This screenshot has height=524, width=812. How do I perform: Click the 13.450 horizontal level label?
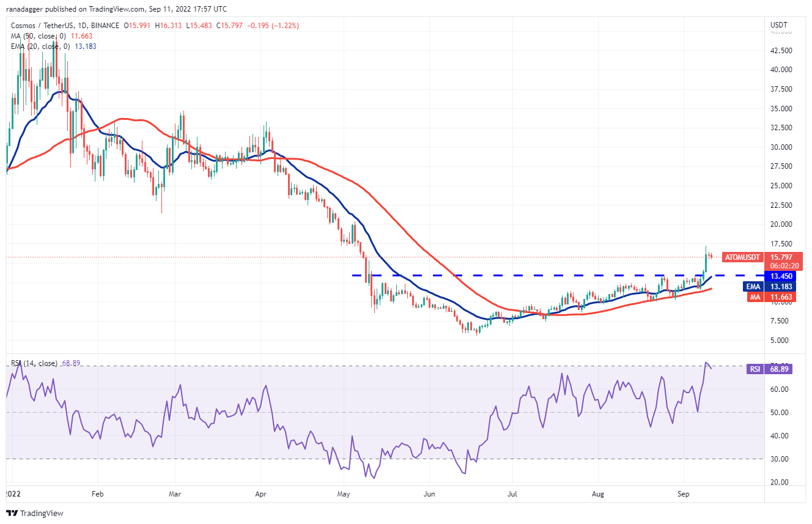click(781, 276)
